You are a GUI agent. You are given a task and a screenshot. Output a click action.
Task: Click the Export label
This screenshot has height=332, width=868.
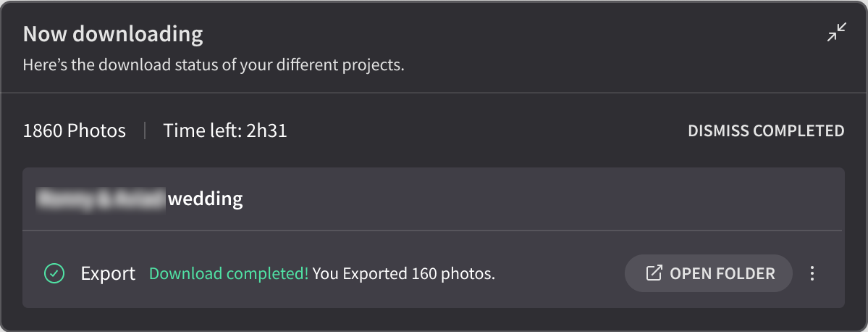coord(108,274)
